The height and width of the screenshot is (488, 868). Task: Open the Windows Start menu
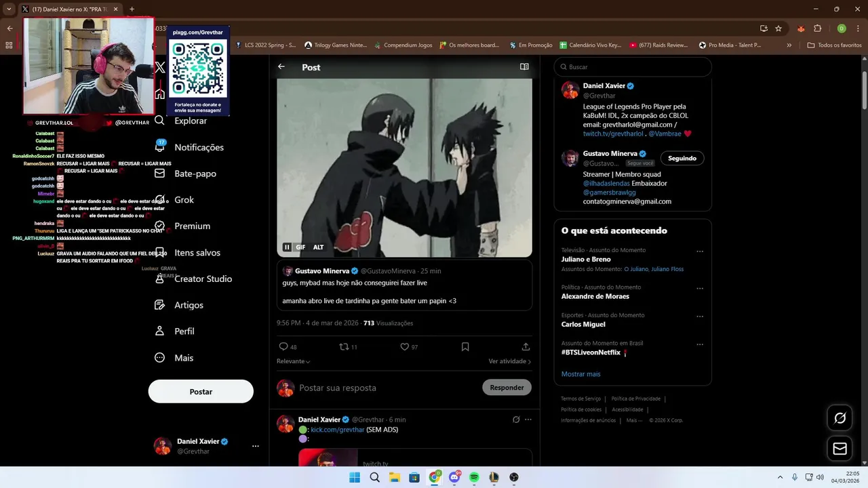[x=355, y=477]
